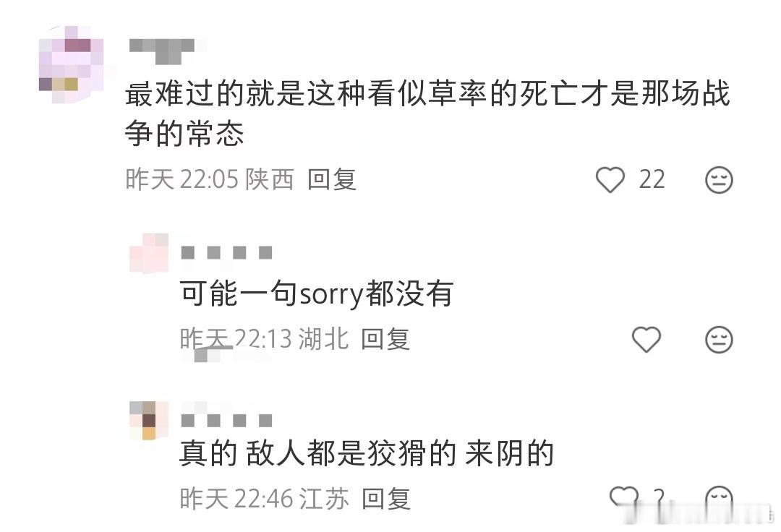Like the comment posted from 陕西
Screen dimensions: 781x532
coord(610,179)
